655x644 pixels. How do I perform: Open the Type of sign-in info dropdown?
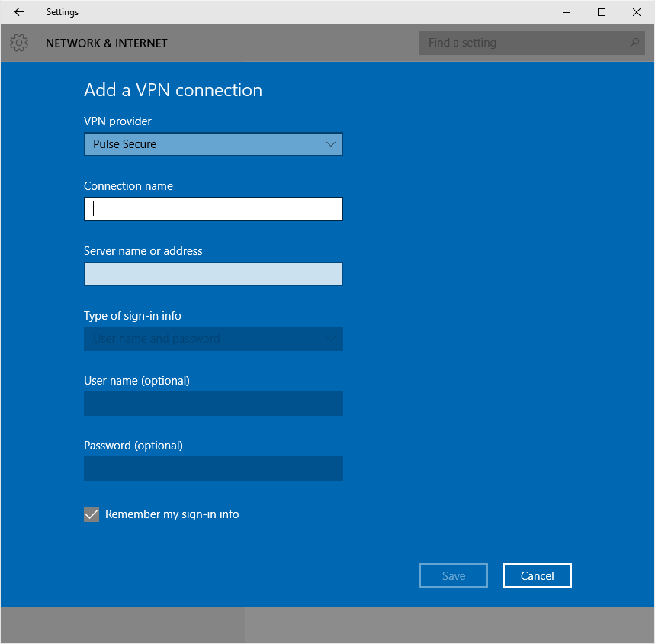(213, 339)
